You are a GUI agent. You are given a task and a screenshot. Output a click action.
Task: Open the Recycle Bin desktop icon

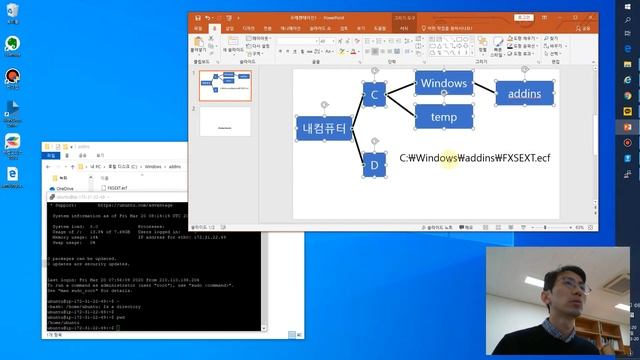point(13,13)
